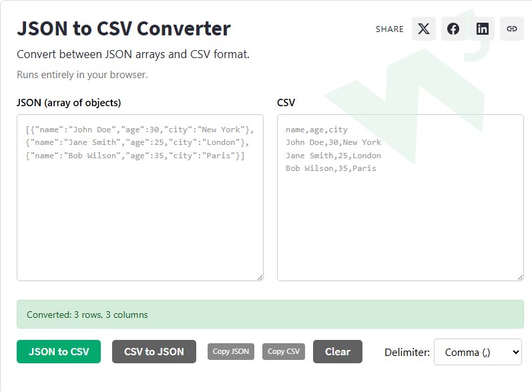Click the 'Delimiter:' label
This screenshot has width=532, height=392.
(407, 353)
